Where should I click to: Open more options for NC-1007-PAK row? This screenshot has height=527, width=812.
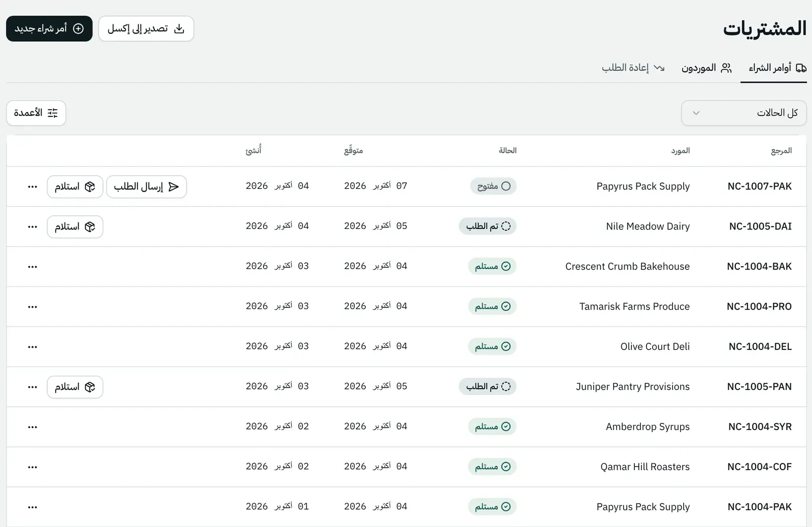32,187
